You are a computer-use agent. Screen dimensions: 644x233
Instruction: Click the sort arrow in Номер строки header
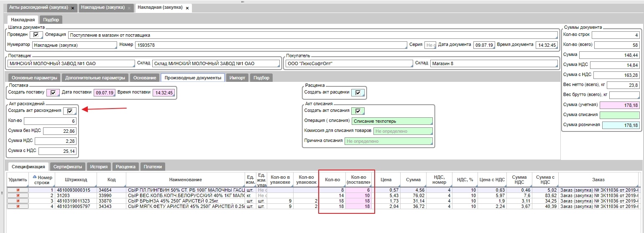(34, 177)
